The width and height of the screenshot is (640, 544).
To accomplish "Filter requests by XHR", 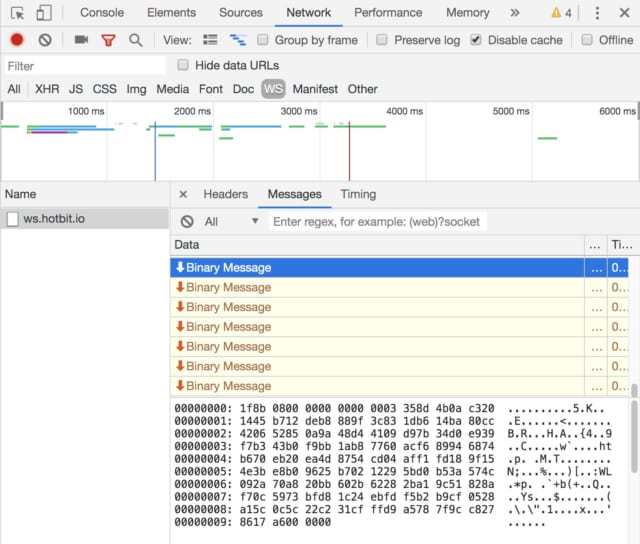I will pyautogui.click(x=47, y=89).
